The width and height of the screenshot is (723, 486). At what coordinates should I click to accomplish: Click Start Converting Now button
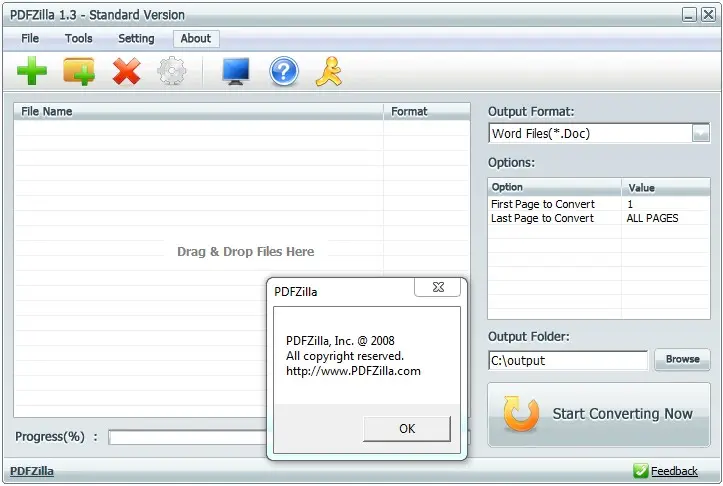[x=599, y=414]
